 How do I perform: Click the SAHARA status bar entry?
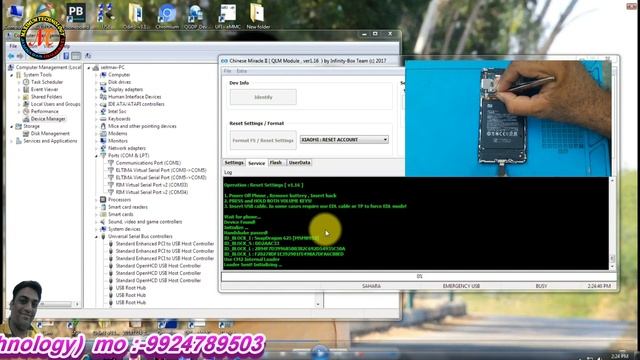click(371, 286)
